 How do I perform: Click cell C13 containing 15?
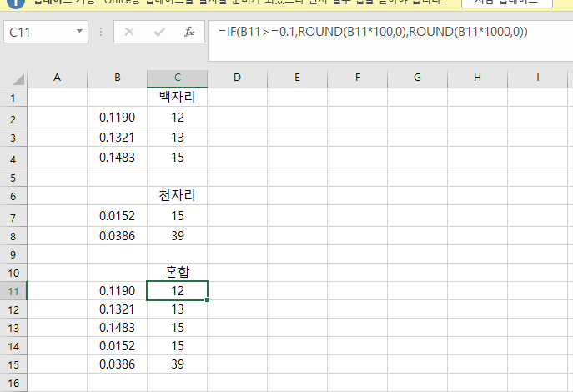pos(177,327)
